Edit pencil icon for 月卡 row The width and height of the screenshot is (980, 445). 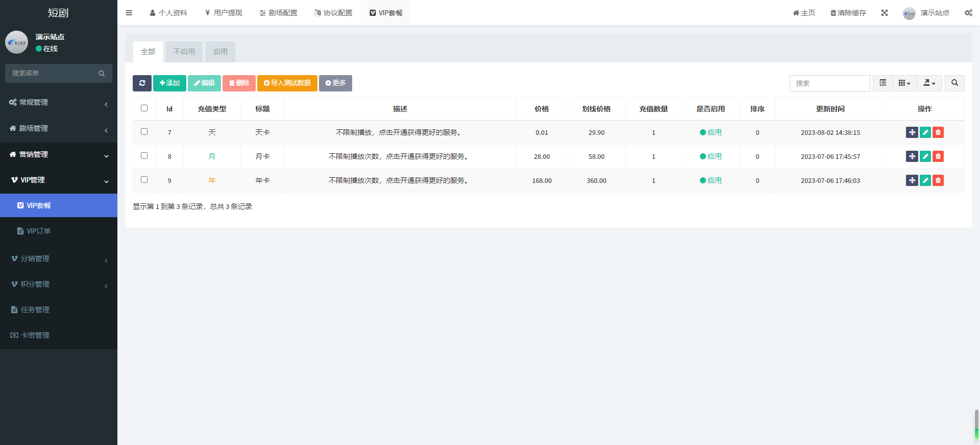coord(925,156)
